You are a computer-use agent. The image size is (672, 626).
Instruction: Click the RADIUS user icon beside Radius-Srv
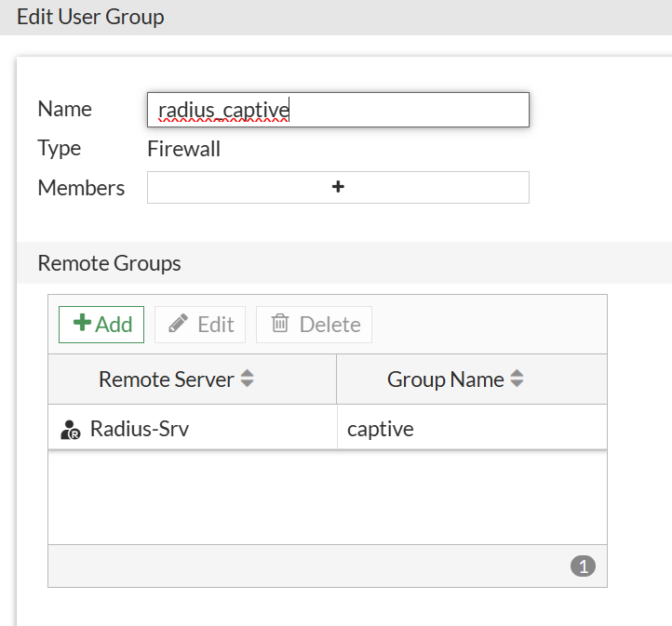pyautogui.click(x=71, y=430)
